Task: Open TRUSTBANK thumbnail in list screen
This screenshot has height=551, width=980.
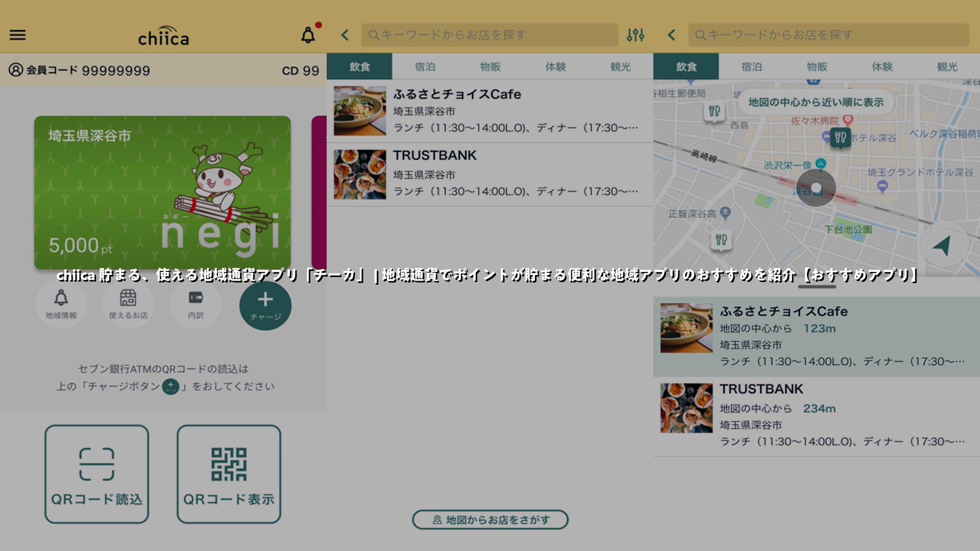Action: 360,174
